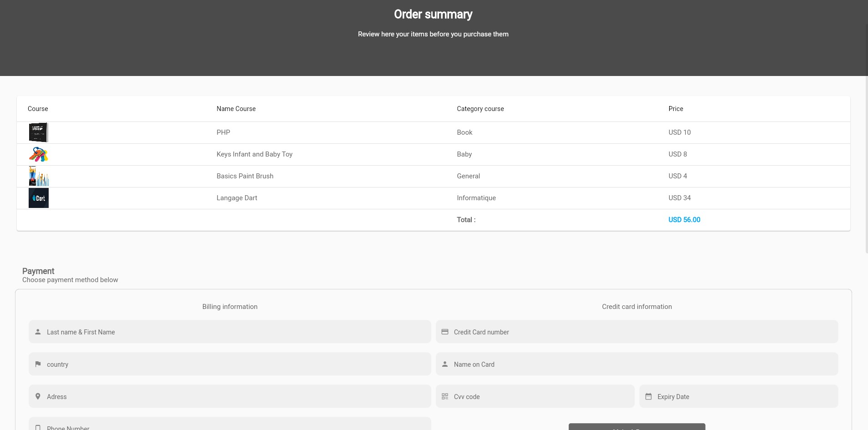Click the calendar icon beside Expiry Date
The height and width of the screenshot is (430, 868).
click(x=648, y=396)
